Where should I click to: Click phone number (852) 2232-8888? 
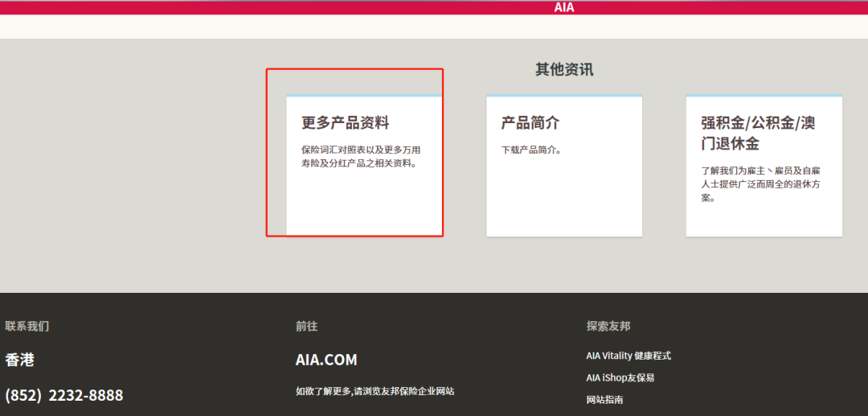tap(64, 396)
